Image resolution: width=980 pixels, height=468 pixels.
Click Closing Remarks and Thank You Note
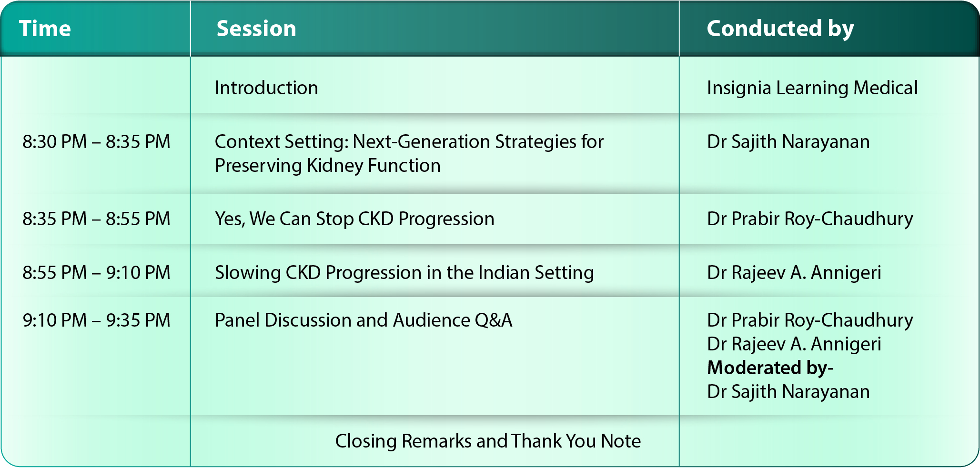pyautogui.click(x=488, y=441)
